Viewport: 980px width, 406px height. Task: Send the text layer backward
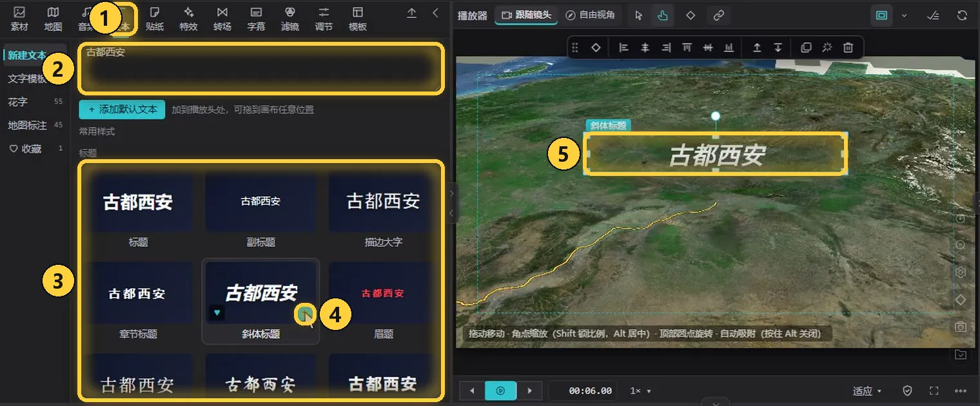tap(778, 48)
